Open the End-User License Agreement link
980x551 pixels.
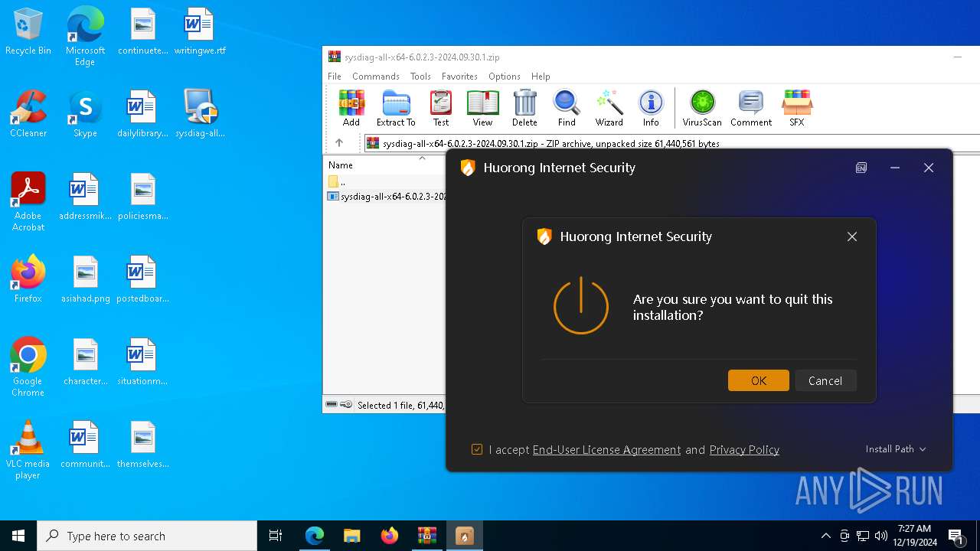[x=606, y=449]
